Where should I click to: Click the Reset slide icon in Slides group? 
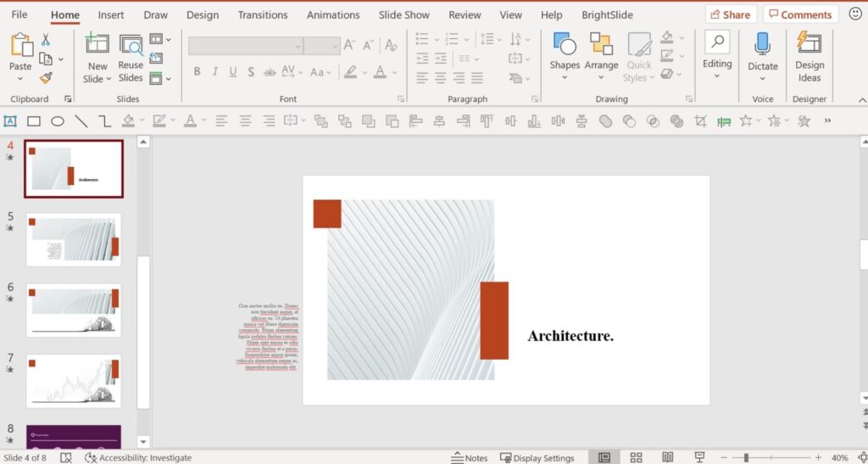click(156, 59)
